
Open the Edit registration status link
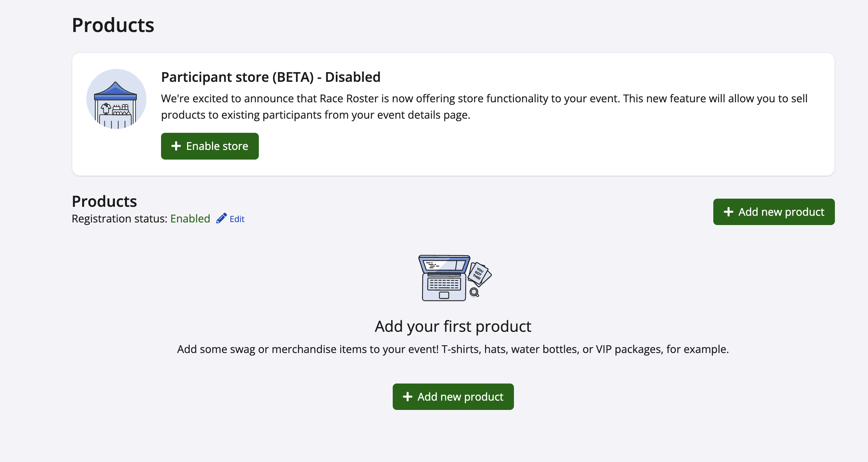pos(237,219)
